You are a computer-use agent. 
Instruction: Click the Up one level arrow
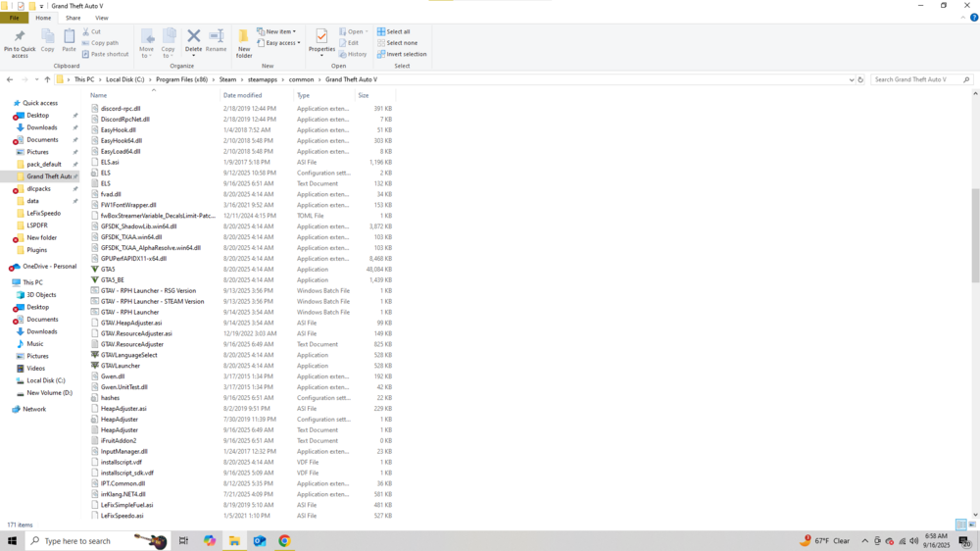[47, 79]
